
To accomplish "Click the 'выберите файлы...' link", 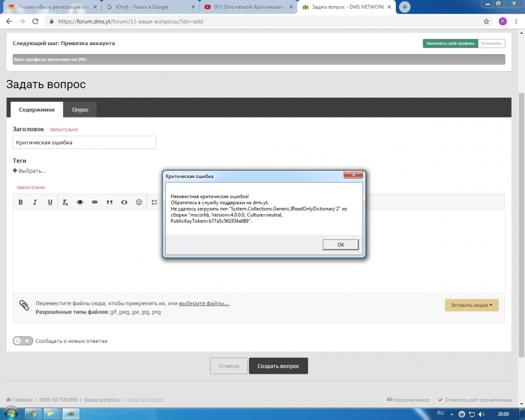I will click(204, 303).
